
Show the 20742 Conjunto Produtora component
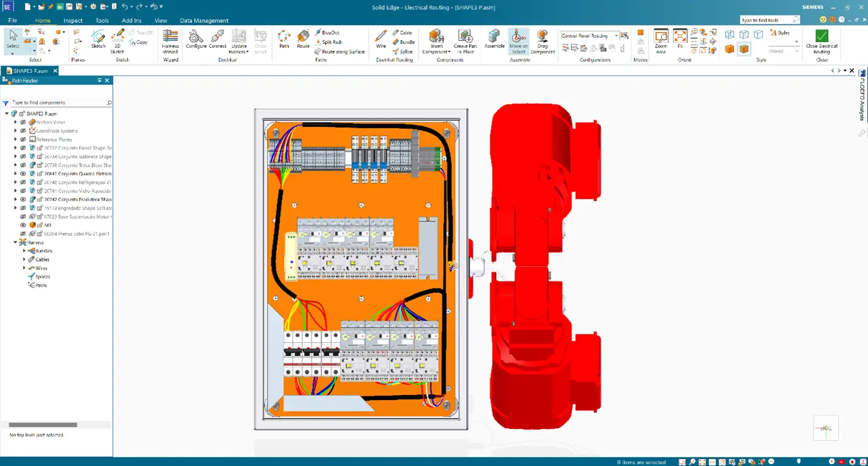23,199
